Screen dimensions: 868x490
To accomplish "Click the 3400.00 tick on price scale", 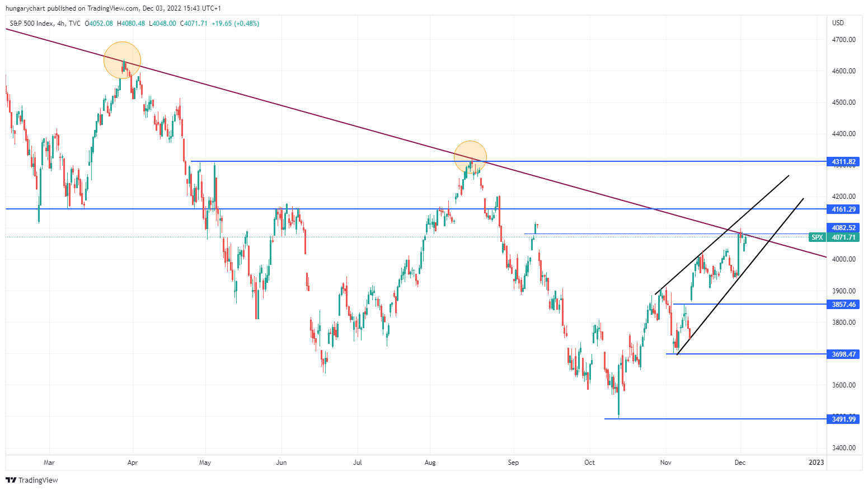I will [x=843, y=448].
